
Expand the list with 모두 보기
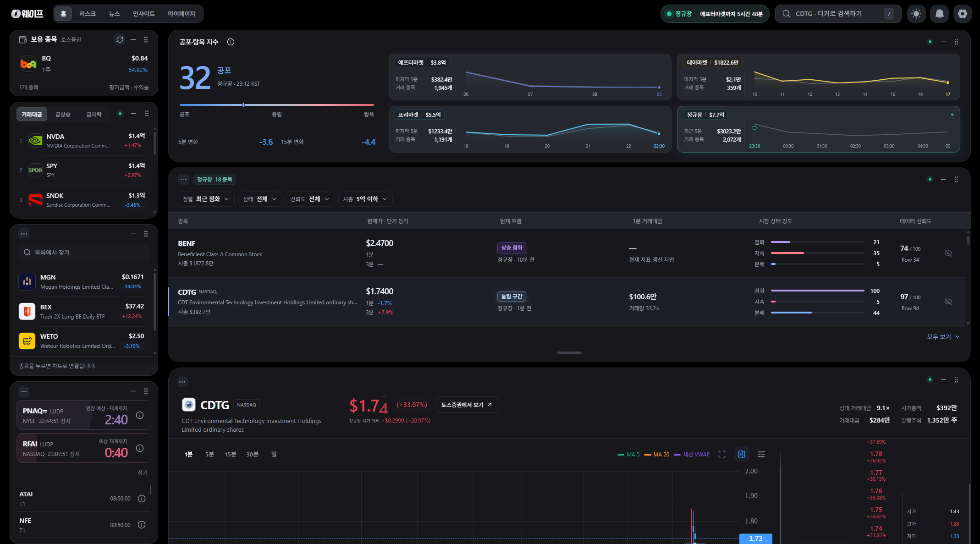(943, 337)
